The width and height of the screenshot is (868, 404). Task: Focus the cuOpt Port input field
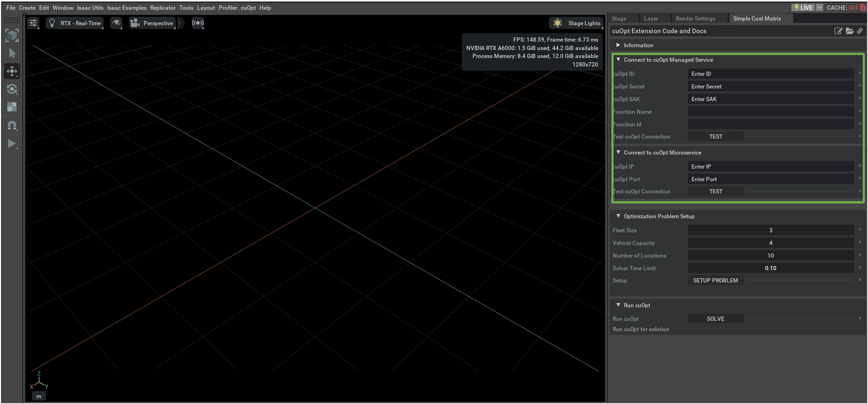tap(771, 179)
